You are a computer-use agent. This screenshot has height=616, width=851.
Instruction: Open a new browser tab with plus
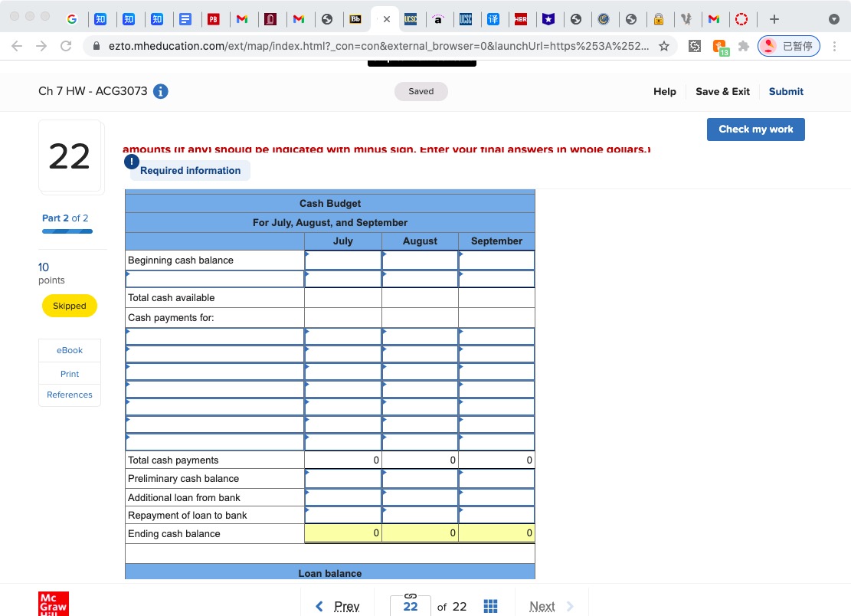(x=774, y=18)
